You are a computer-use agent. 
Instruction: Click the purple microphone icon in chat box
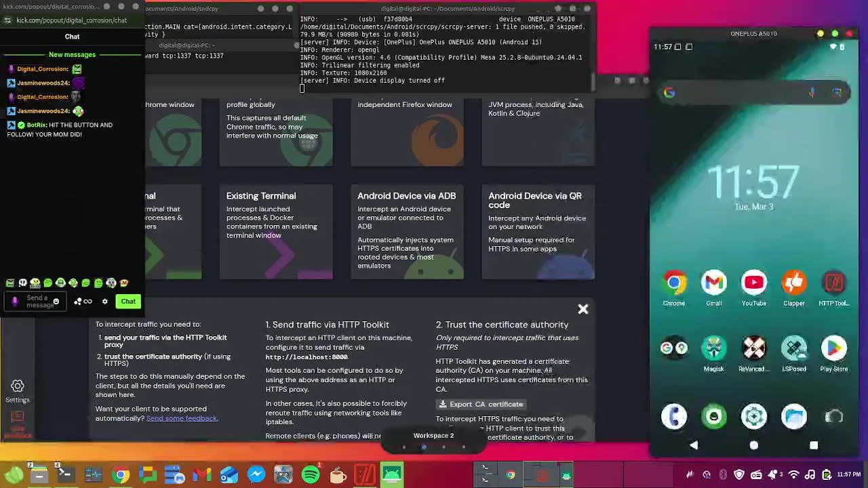click(14, 302)
